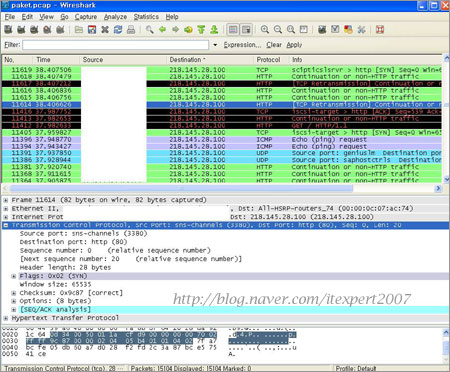Image resolution: width=450 pixels, height=372 pixels.
Task: Click packet list horizontal scrollbar thumb
Action: (x=181, y=188)
